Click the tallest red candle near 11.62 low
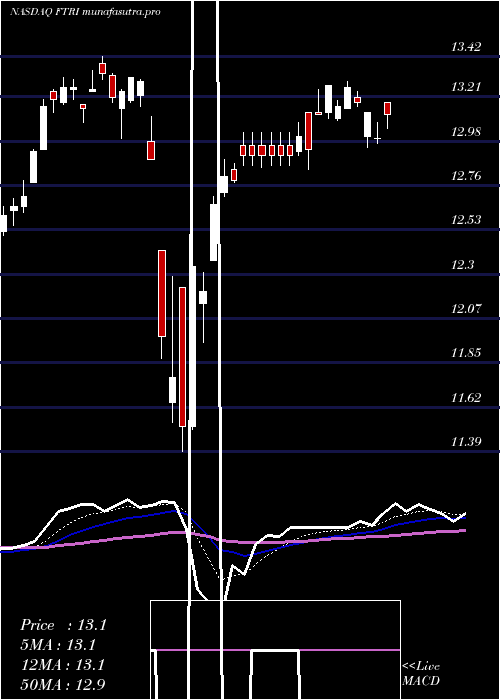Viewport: 500px width, 700px height. pos(182,357)
